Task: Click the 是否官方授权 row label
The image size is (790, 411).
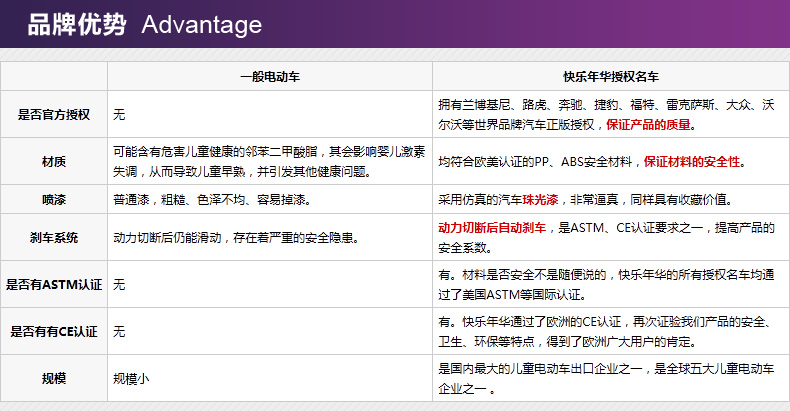Action: pyautogui.click(x=54, y=115)
